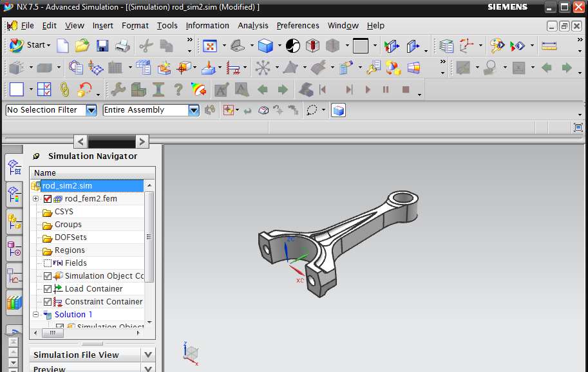Click the chain link icon
The height and width of the screenshot is (372, 588).
tap(64, 89)
